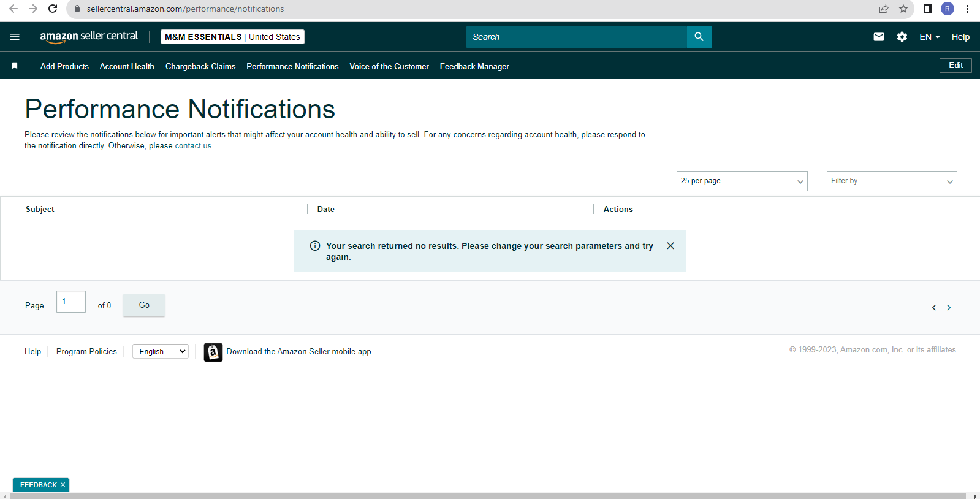Click the bookmark flag icon
The height and width of the screenshot is (499, 980).
tap(15, 66)
